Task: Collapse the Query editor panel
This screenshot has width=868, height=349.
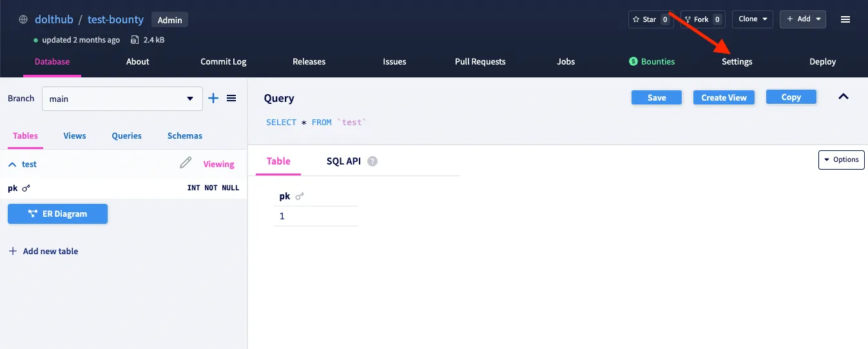Action: tap(843, 97)
